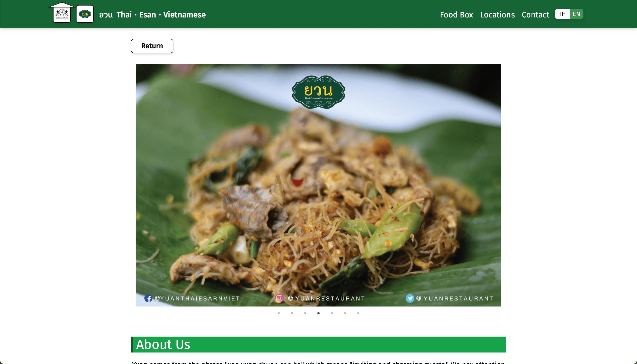Click the Facebook icon on the banner
This screenshot has width=637, height=364.
coord(148,298)
